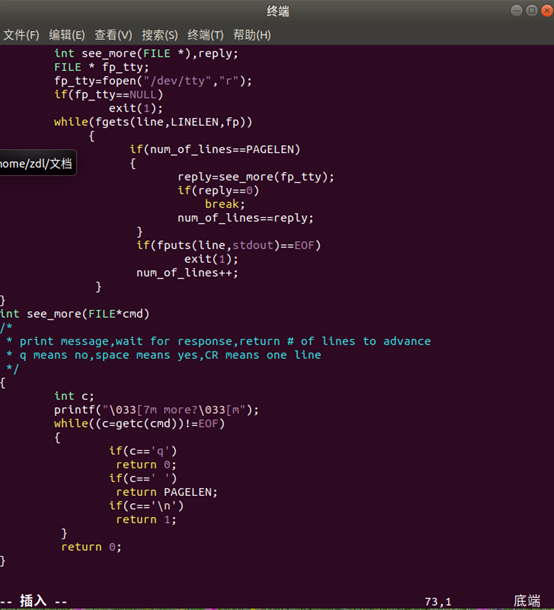Open the 帮助(H) menu
Image resolution: width=554 pixels, height=610 pixels.
[252, 35]
